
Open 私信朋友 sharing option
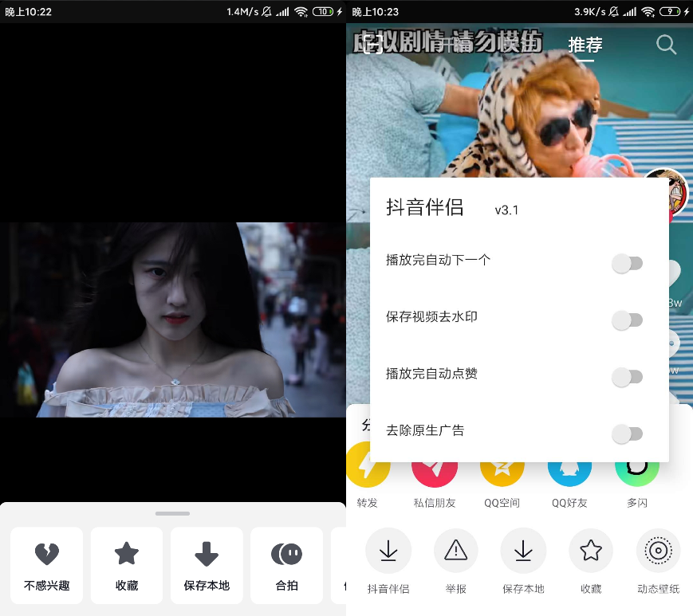click(435, 470)
